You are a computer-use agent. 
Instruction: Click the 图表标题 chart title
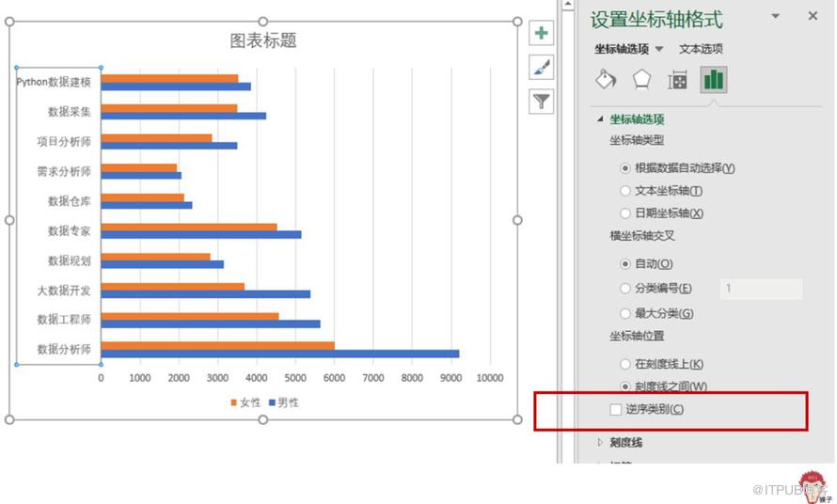263,40
